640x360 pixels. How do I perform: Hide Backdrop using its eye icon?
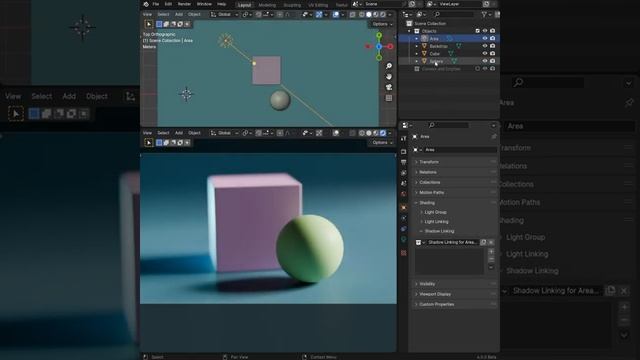485,46
